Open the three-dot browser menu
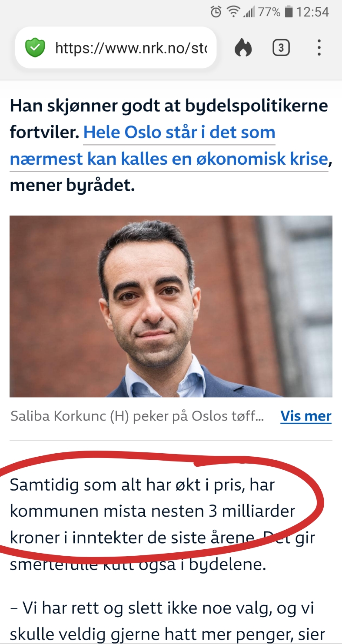 pyautogui.click(x=319, y=48)
